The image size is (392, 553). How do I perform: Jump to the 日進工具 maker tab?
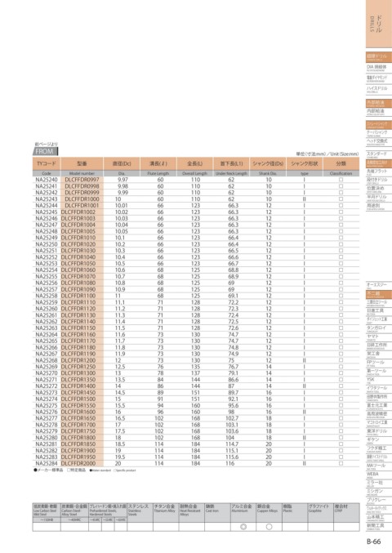click(379, 311)
